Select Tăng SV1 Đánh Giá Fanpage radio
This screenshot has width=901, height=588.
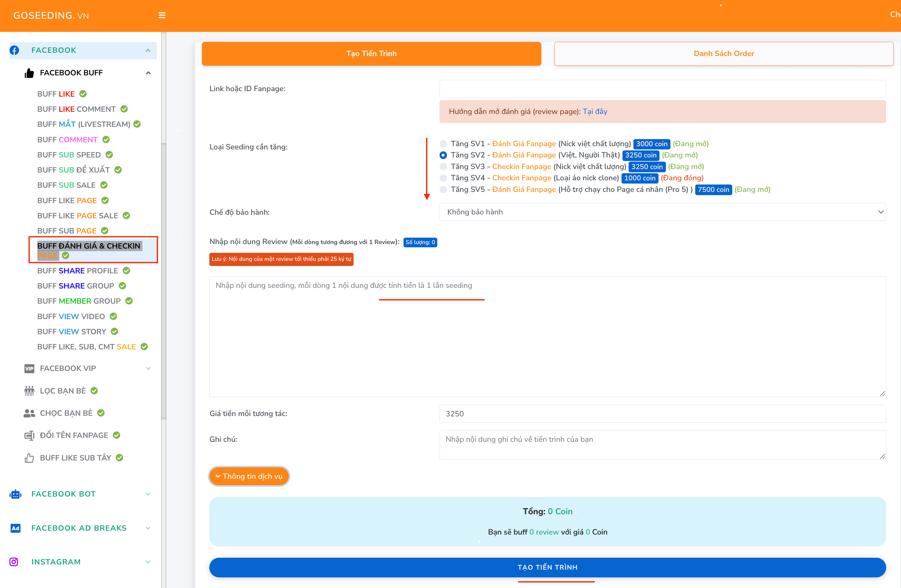443,144
